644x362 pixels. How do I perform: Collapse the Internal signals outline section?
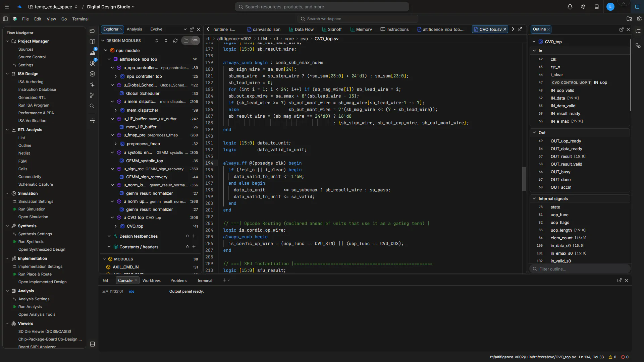[534, 198]
